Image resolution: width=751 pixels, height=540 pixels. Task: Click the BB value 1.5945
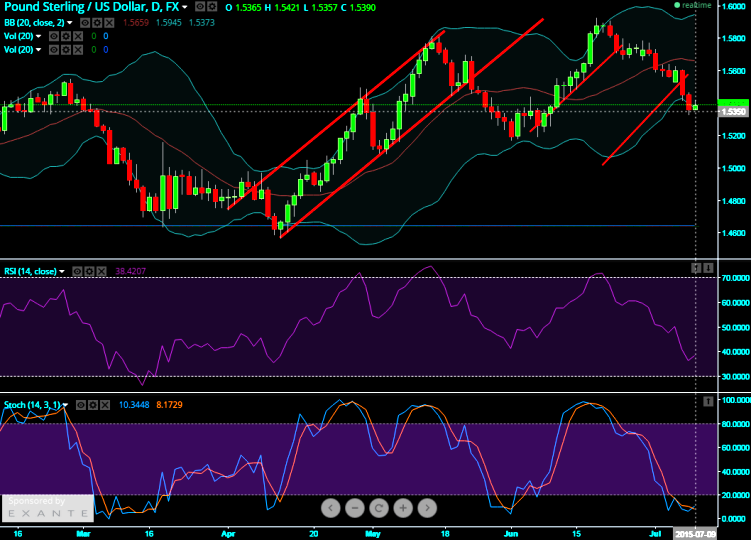tap(169, 23)
